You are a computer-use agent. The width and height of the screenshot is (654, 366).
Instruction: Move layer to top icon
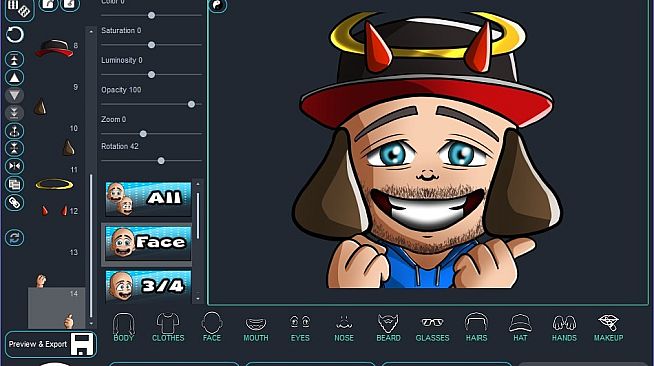click(15, 60)
